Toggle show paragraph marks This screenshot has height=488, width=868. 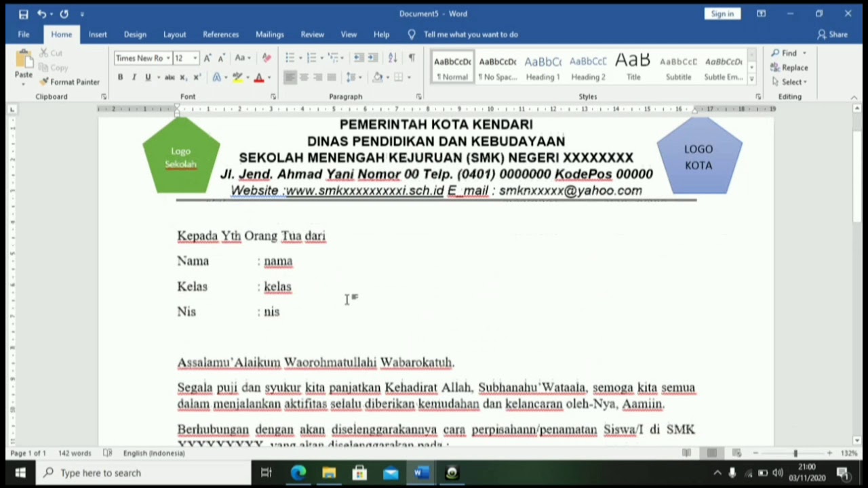pos(412,58)
